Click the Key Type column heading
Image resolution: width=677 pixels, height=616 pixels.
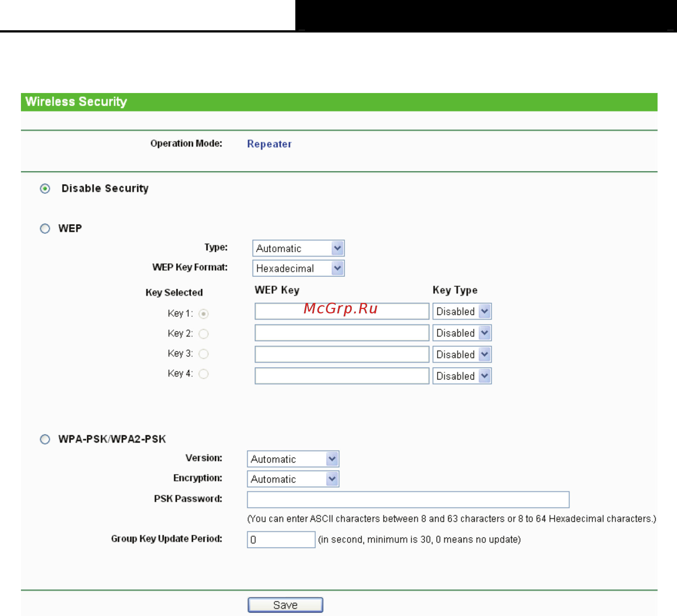pos(455,290)
